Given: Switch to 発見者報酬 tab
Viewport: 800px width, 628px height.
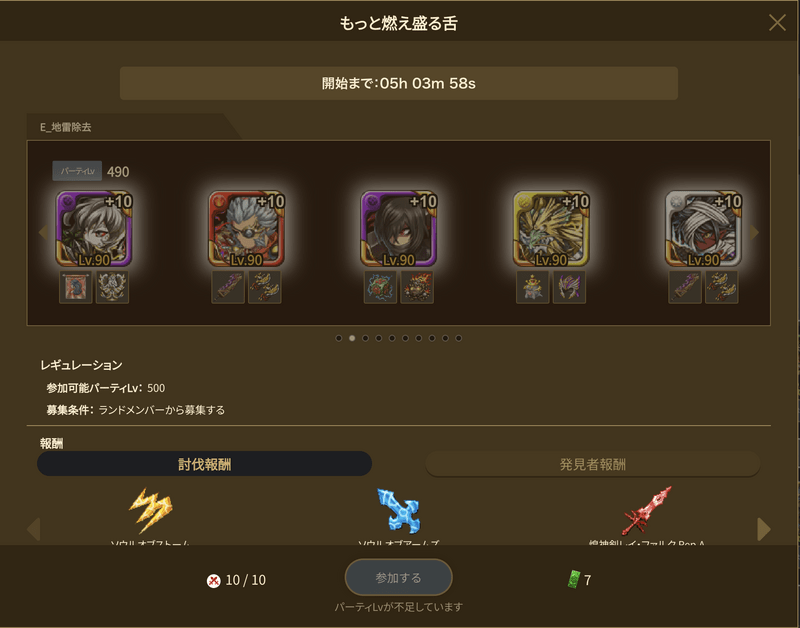Looking at the screenshot, I should [x=593, y=464].
